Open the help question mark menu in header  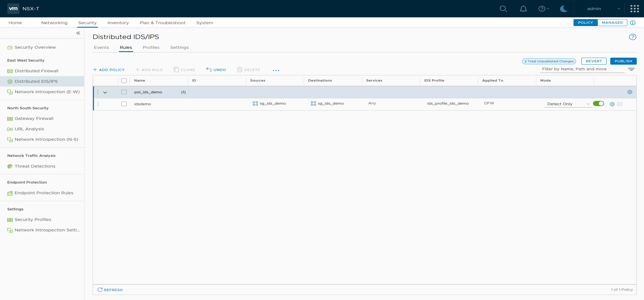(543, 9)
